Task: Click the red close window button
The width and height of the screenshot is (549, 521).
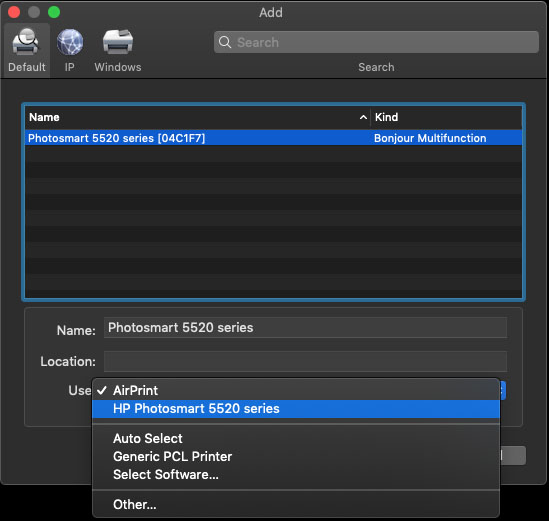Action: [x=14, y=12]
